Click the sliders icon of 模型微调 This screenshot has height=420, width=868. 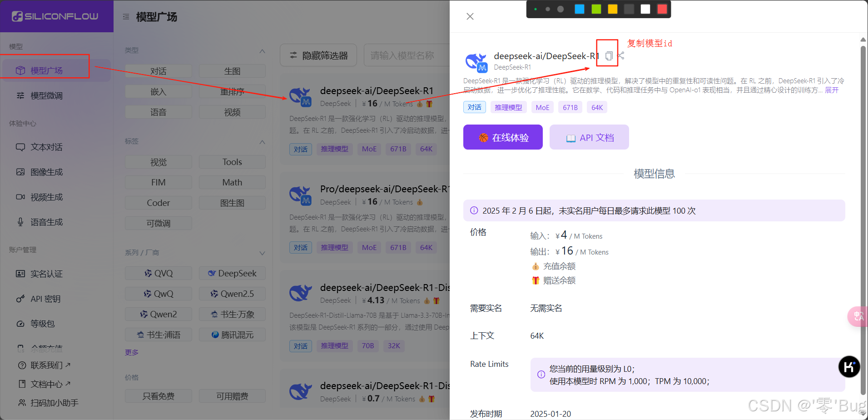point(20,95)
